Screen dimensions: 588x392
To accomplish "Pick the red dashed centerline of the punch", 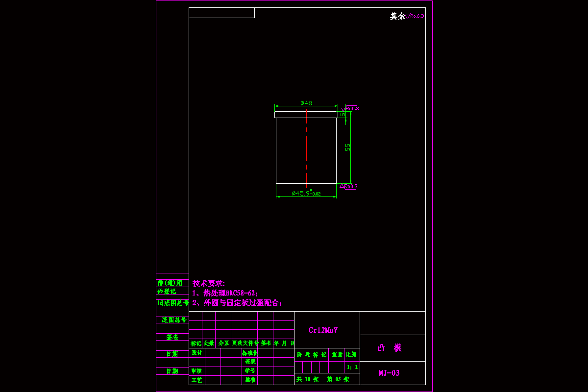I will coord(306,148).
